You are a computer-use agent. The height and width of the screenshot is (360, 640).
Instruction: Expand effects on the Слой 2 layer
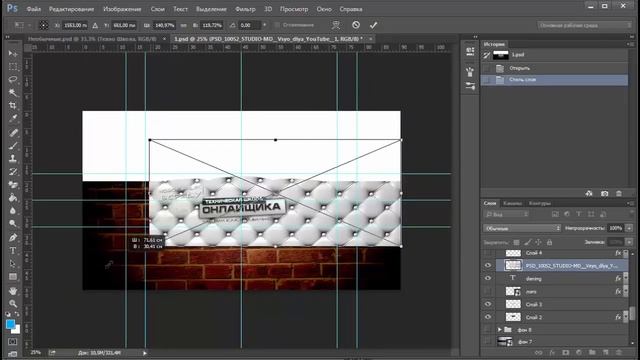point(626,317)
